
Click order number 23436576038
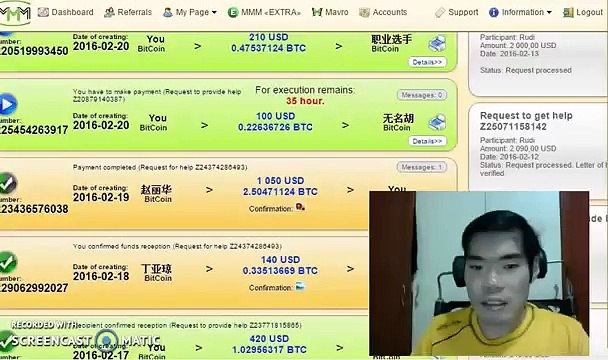[34, 209]
